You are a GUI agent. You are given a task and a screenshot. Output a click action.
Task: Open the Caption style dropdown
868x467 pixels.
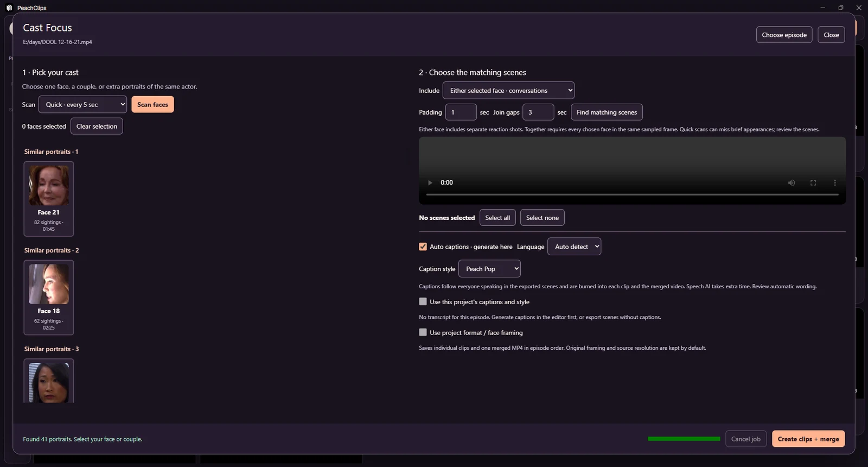pyautogui.click(x=489, y=269)
